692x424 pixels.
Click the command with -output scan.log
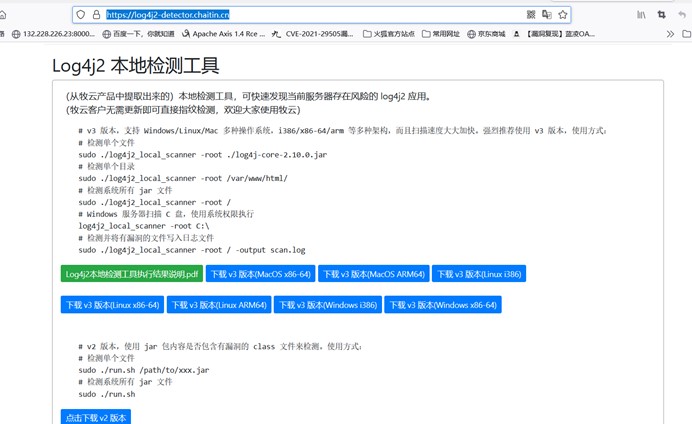(x=192, y=250)
